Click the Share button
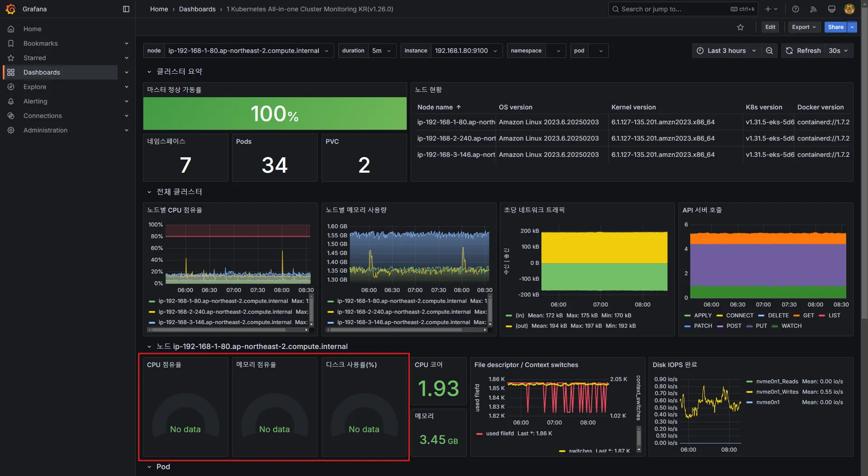This screenshot has width=868, height=476. pos(835,27)
